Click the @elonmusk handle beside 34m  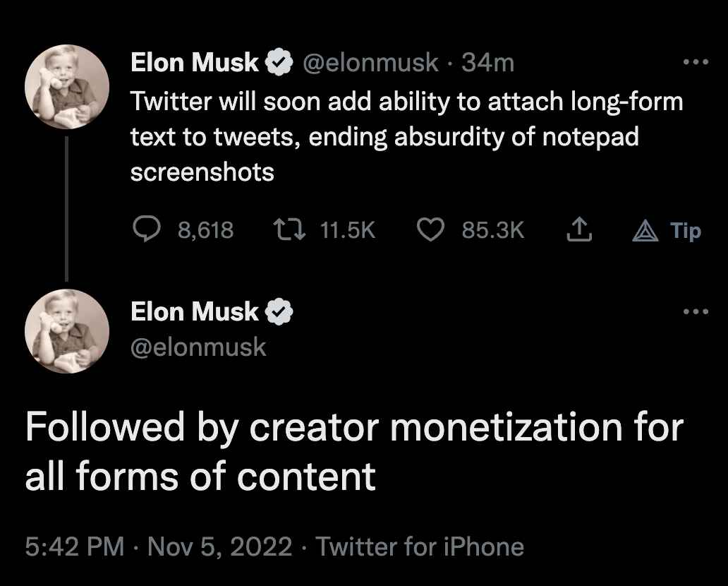pyautogui.click(x=370, y=64)
